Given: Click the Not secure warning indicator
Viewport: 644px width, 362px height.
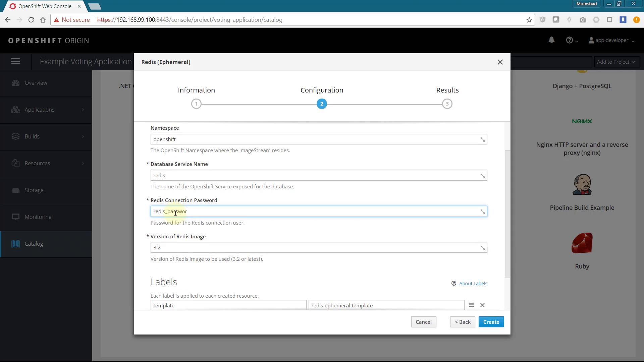Looking at the screenshot, I should click(x=72, y=20).
